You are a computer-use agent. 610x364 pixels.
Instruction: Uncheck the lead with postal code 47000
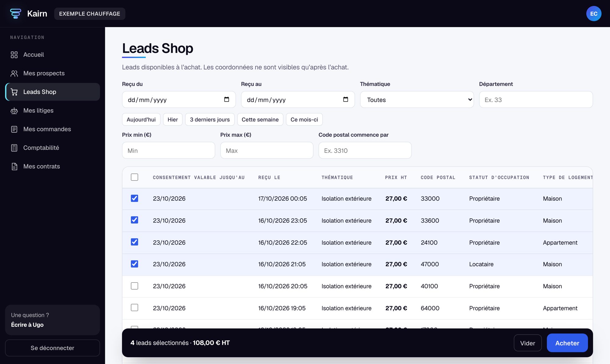pos(134,264)
